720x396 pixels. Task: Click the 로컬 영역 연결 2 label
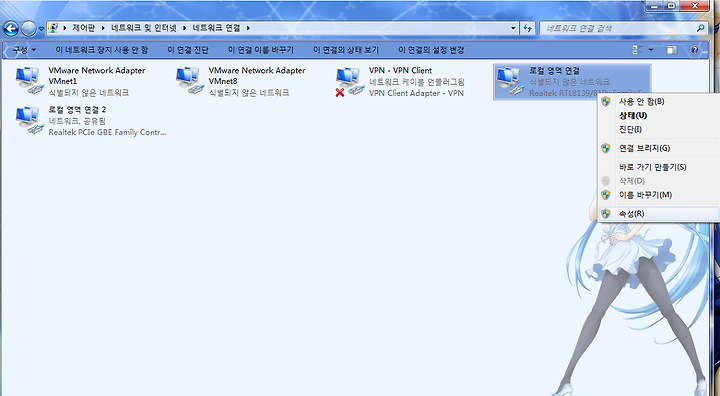(77, 110)
